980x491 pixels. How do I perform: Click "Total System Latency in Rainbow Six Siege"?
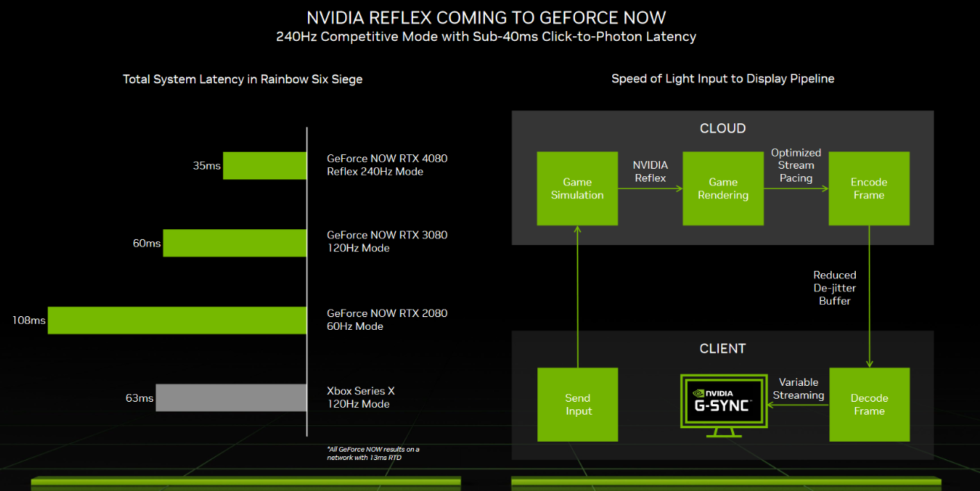coord(243,79)
